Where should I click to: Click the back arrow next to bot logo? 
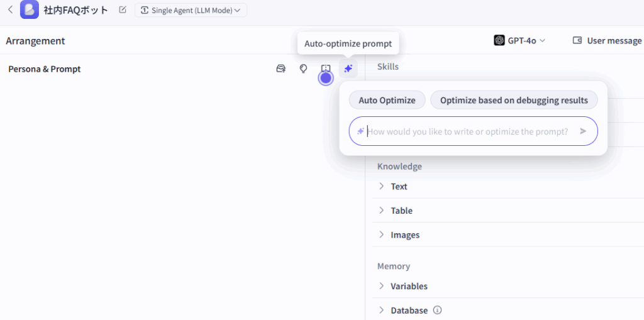10,10
